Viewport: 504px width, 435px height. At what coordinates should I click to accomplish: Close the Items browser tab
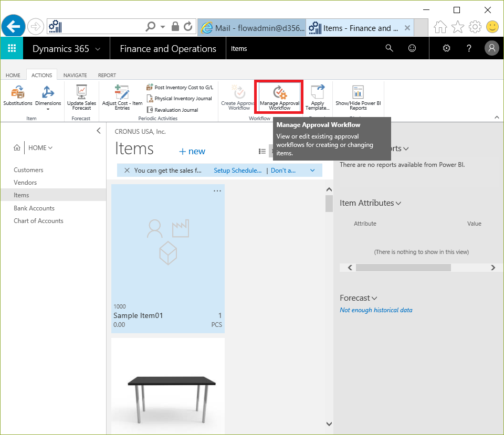[x=407, y=28]
